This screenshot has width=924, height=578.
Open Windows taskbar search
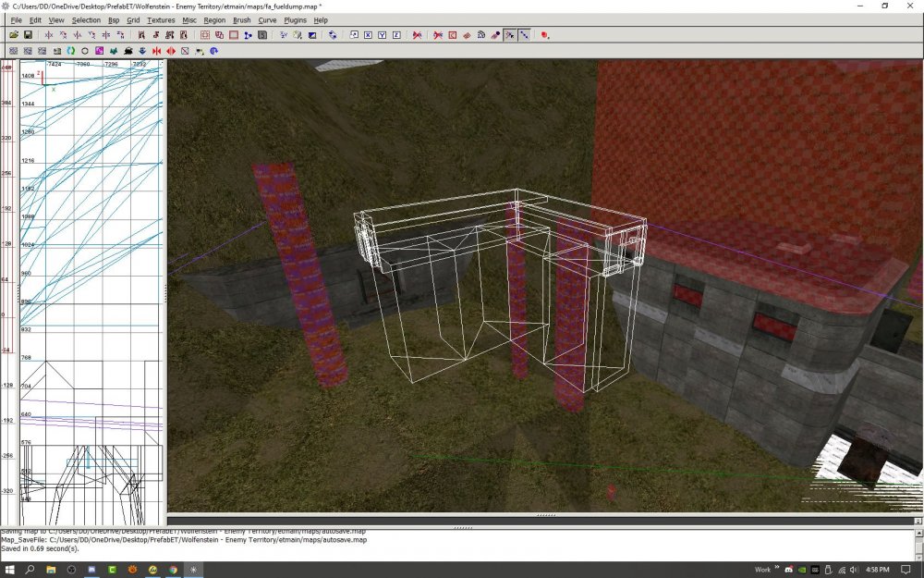click(30, 570)
